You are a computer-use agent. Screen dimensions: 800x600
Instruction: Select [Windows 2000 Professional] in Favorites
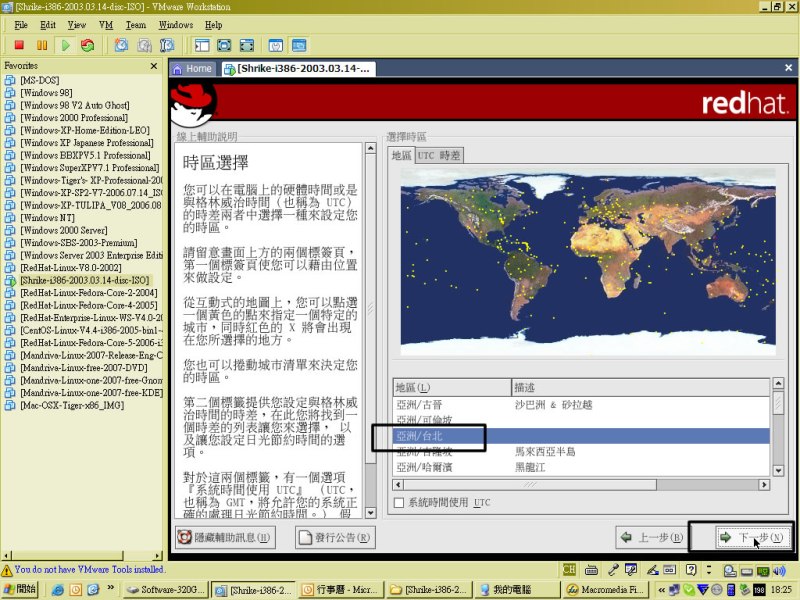74,118
